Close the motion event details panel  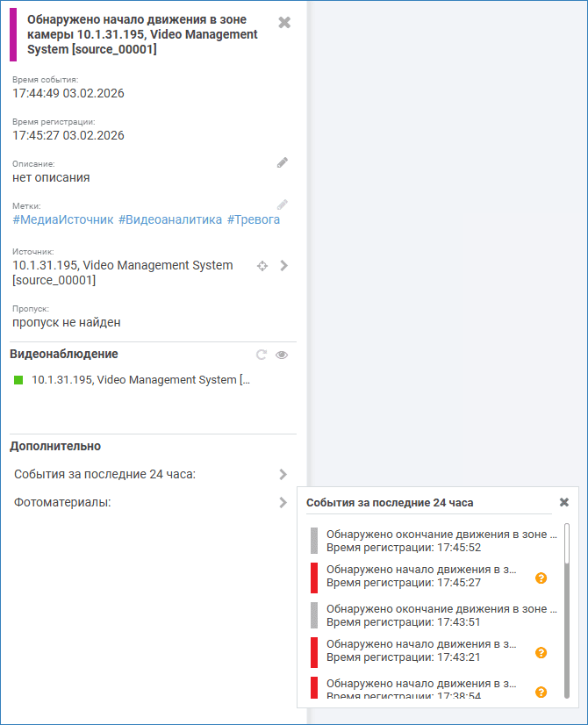coord(284,23)
